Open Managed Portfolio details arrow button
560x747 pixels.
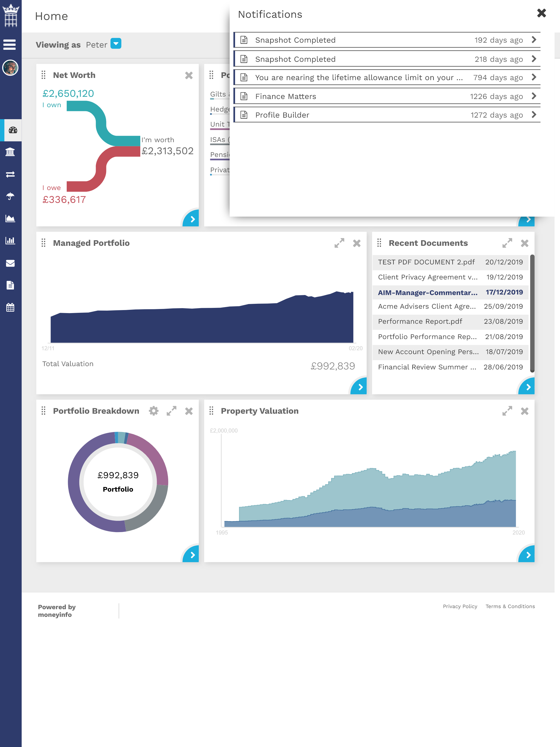point(359,386)
